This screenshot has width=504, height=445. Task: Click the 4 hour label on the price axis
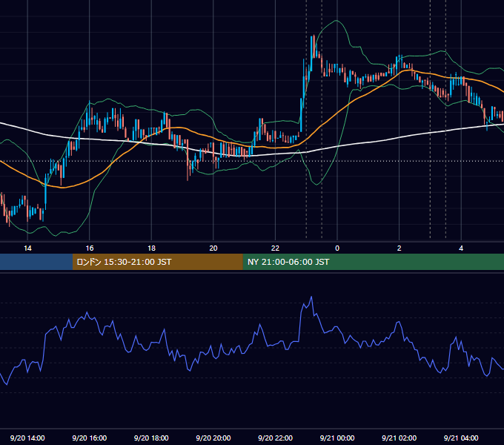(x=461, y=248)
